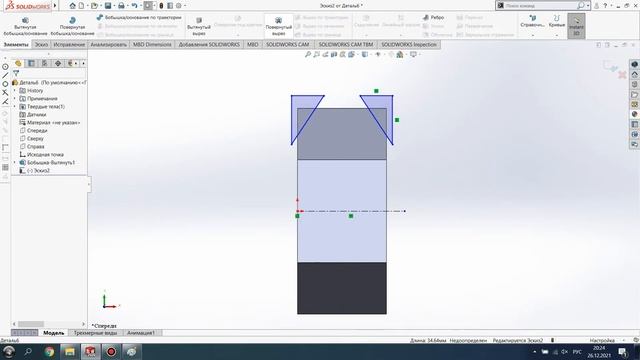Open the Исправление tab
Screen dimensions: 640x360
tap(69, 44)
